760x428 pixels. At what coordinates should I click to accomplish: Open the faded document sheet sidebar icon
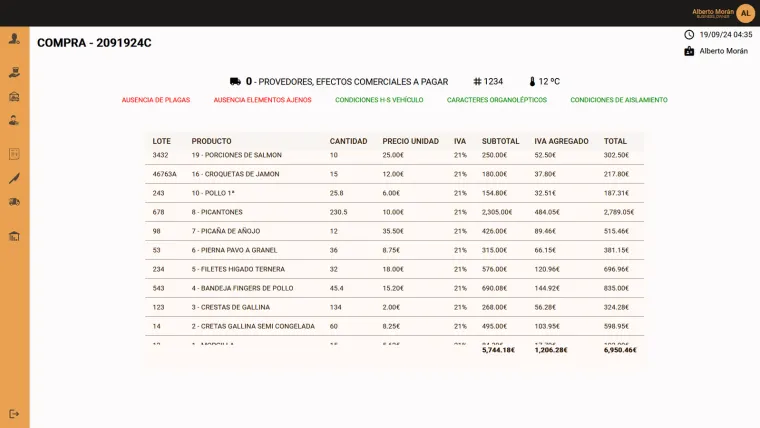[14, 154]
